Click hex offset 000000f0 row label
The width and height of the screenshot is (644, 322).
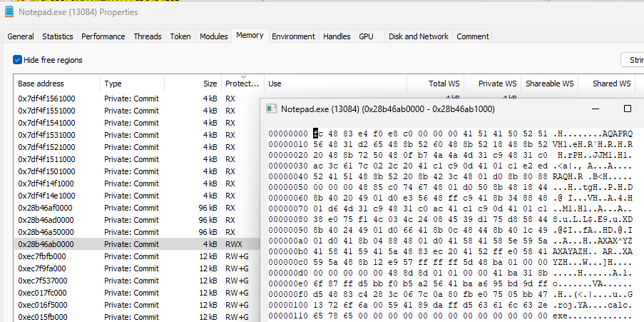pos(288,294)
